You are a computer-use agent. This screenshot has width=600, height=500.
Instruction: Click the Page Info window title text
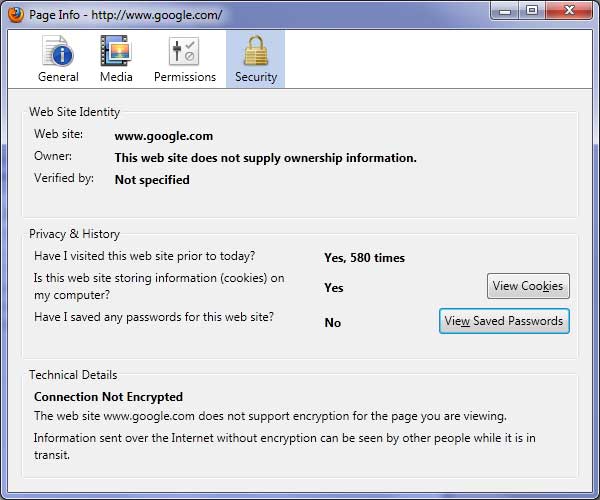click(x=126, y=15)
